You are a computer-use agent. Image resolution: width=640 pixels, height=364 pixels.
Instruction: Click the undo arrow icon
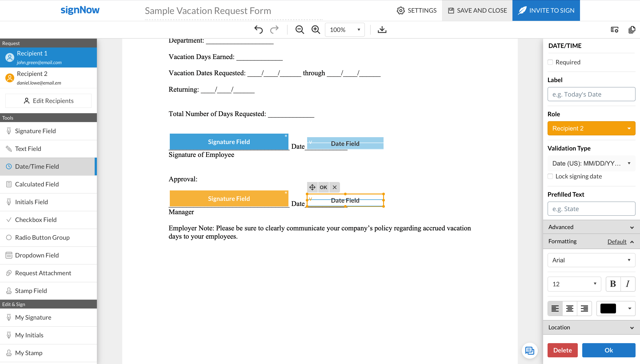click(258, 30)
